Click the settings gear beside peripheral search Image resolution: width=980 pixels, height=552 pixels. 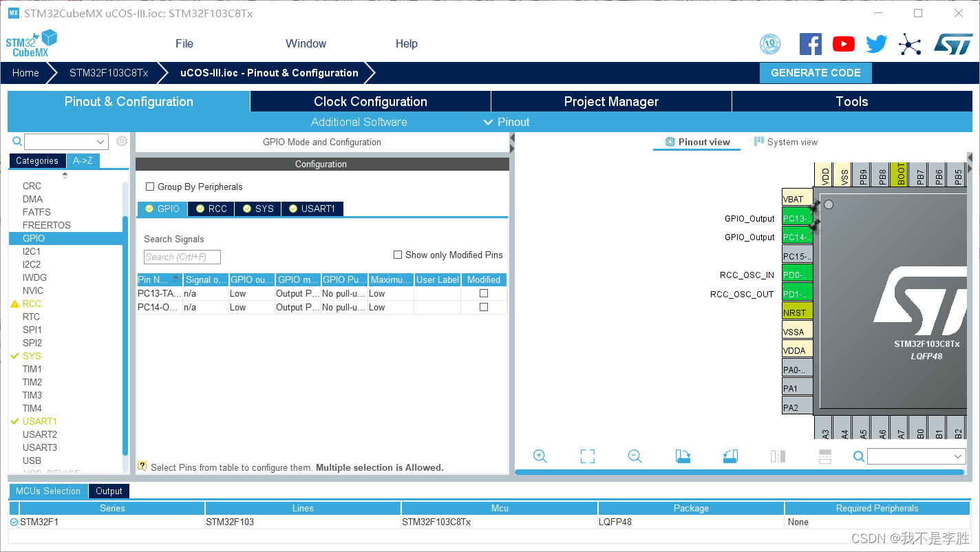click(122, 141)
